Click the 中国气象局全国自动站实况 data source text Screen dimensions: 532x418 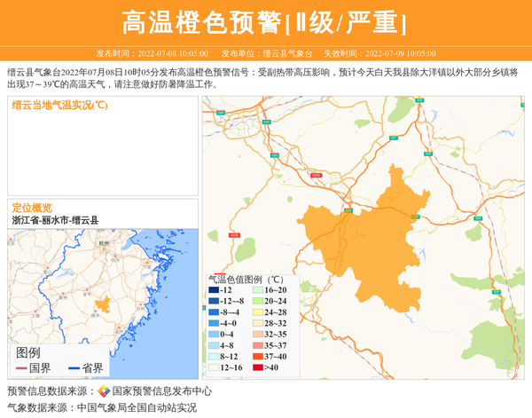[136, 408]
